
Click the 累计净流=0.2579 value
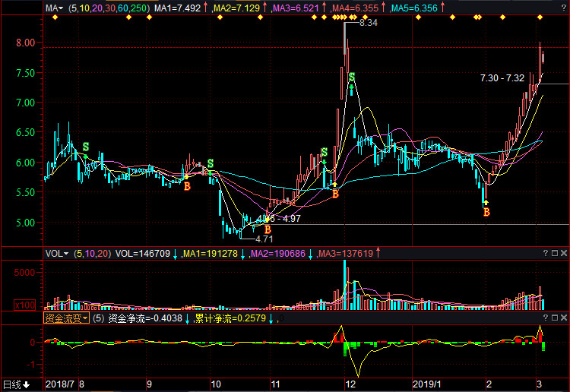coord(230,318)
